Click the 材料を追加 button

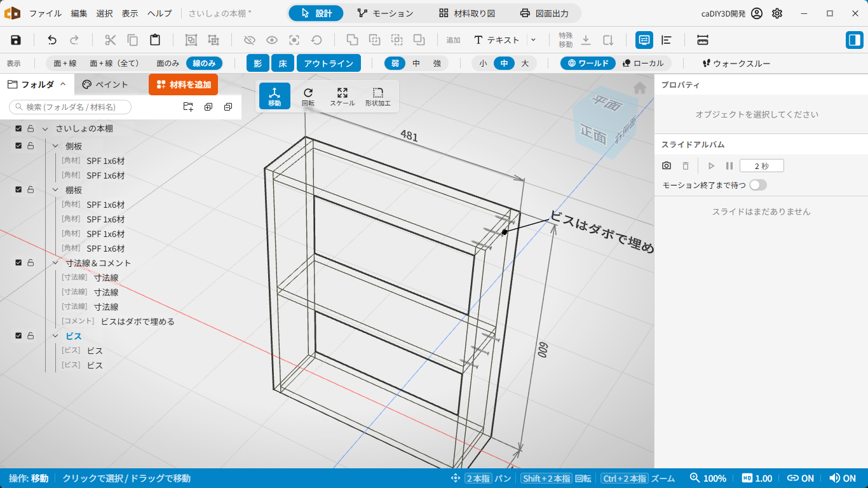[x=183, y=85]
